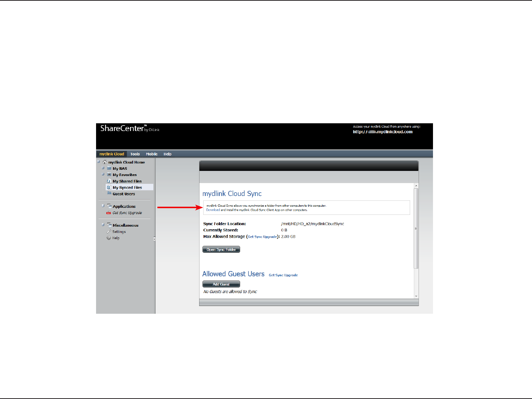The image size is (532, 399).
Task: Click the content panel scroll up arrow
Action: [x=416, y=186]
